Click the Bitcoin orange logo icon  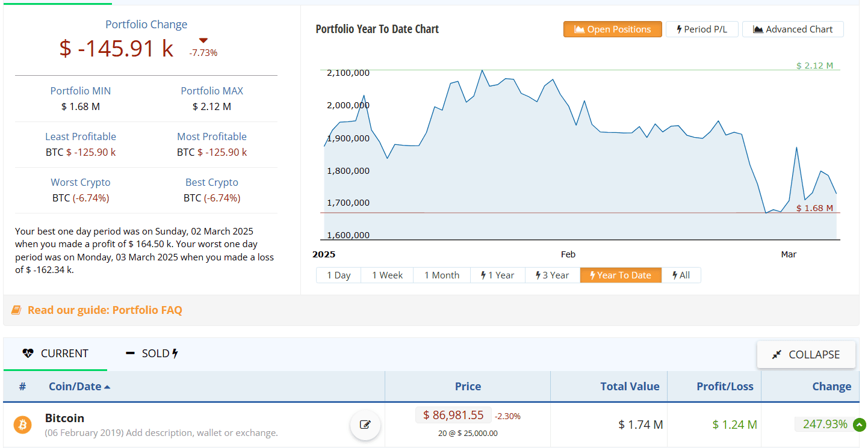tap(22, 425)
